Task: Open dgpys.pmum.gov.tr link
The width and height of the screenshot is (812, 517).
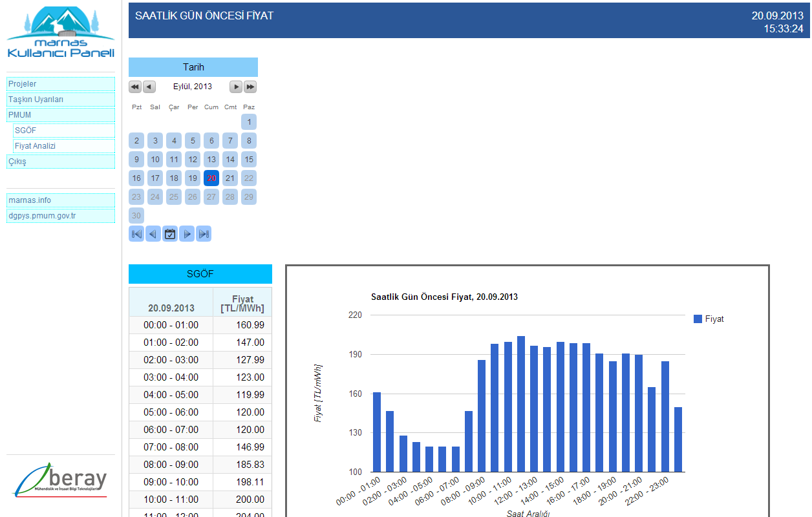Action: 61,216
